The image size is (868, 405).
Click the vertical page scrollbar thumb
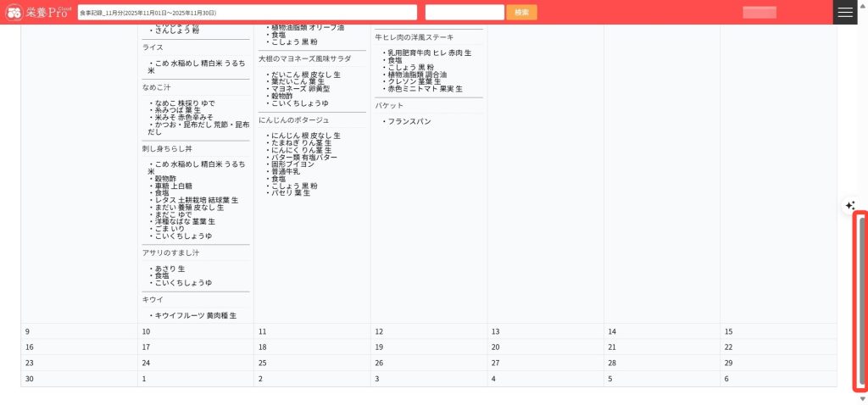[x=862, y=300]
